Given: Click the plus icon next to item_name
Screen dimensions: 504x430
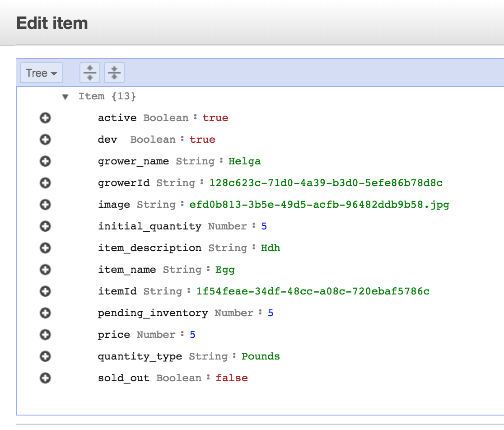Looking at the screenshot, I should (x=45, y=270).
